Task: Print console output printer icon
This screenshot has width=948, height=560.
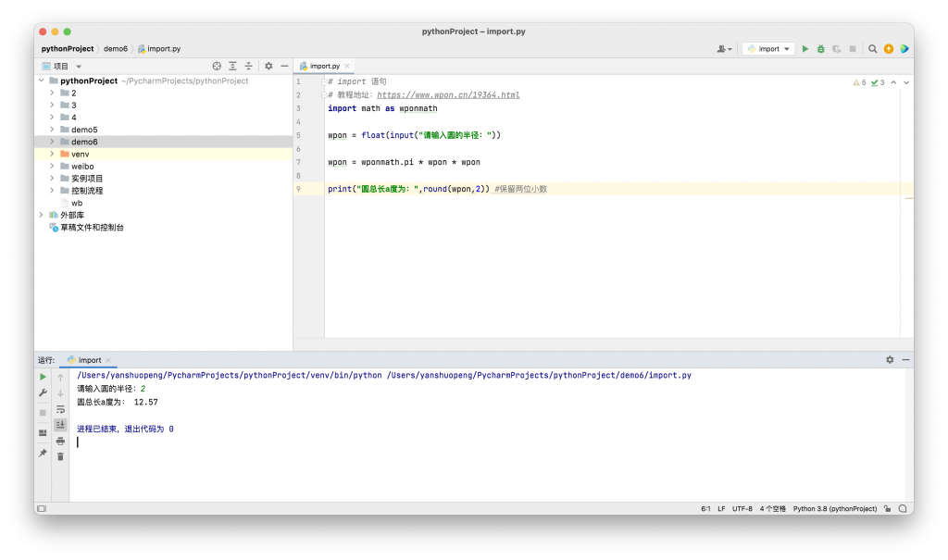Action: coord(60,441)
